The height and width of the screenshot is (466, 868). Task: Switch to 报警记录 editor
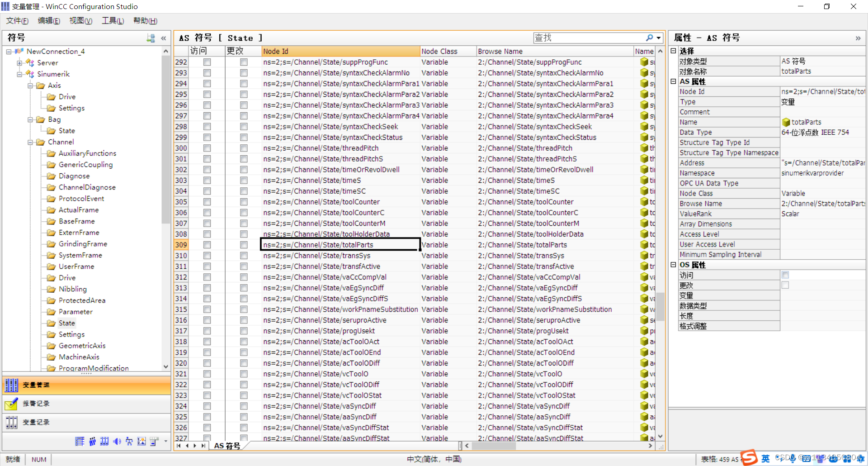(87, 404)
